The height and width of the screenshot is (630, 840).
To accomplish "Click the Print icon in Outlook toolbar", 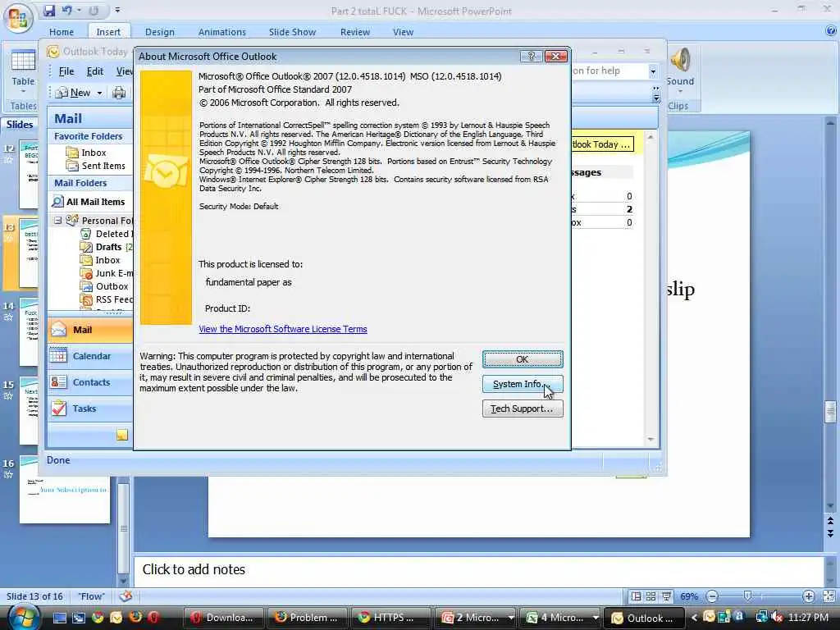I will point(119,93).
